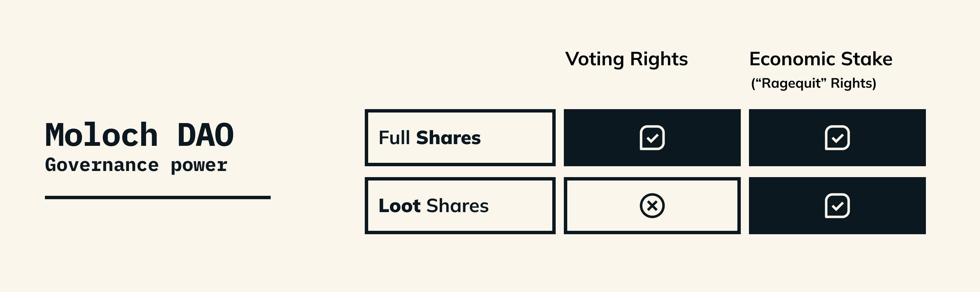Click the "Ragequit" Rights subtitle text
Screen dimensions: 980x292
click(813, 83)
